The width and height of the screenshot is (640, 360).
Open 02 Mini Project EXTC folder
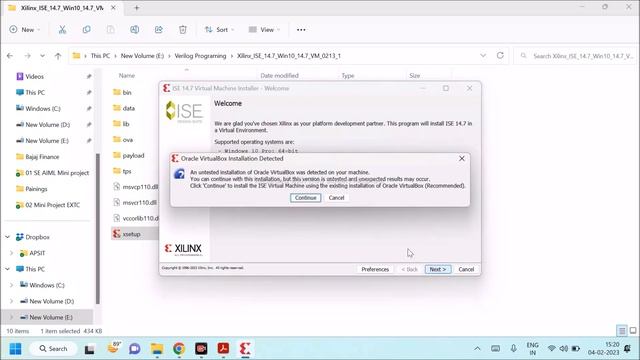click(x=52, y=205)
